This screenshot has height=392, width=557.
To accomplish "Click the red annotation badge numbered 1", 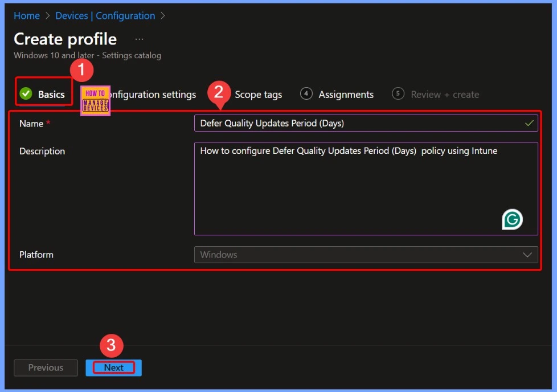I will pos(81,70).
